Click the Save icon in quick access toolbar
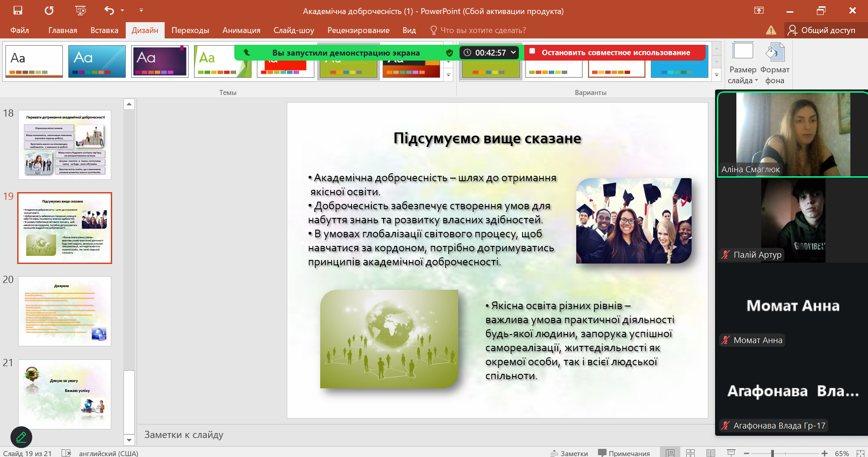 tap(18, 10)
